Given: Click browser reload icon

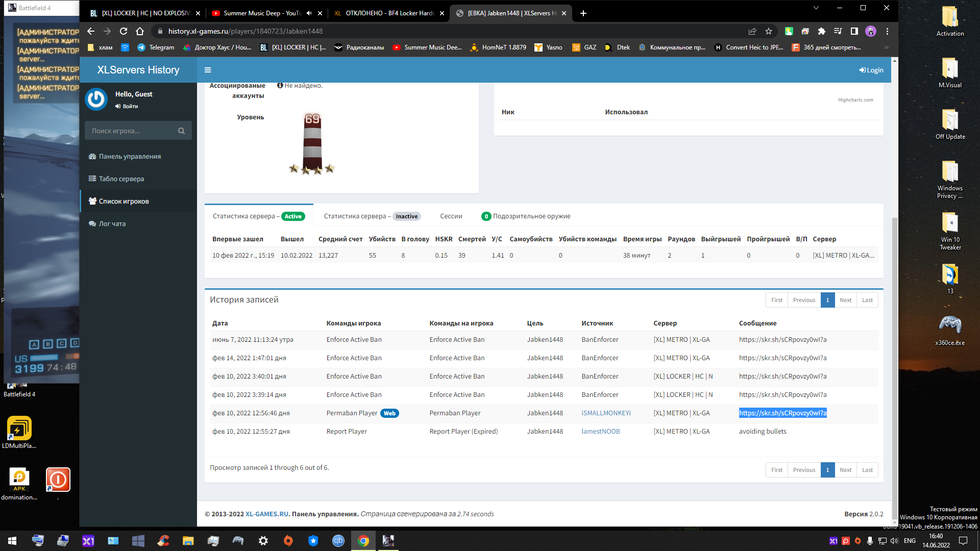Looking at the screenshot, I should (x=124, y=31).
